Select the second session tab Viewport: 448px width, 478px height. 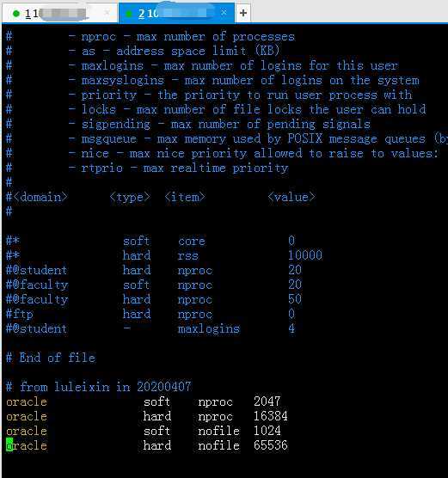(x=176, y=13)
